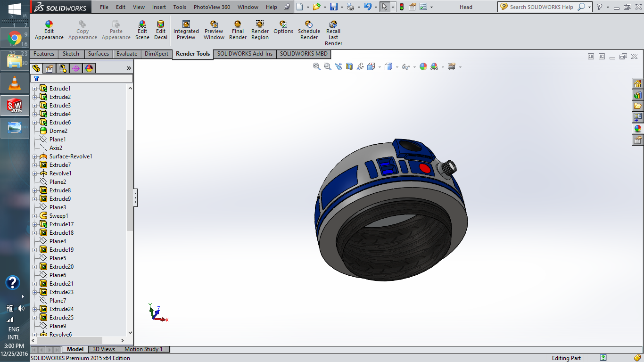Viewport: 644px width, 362px height.
Task: Switch to the Evaluate tab
Action: pos(127,54)
